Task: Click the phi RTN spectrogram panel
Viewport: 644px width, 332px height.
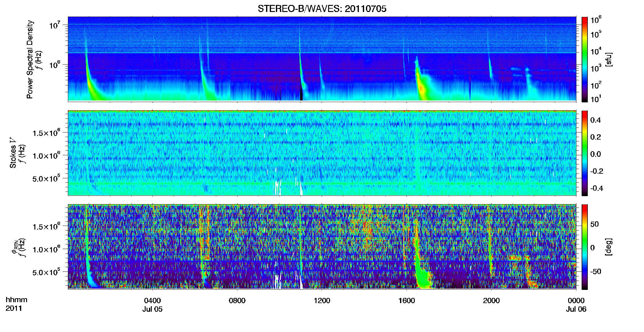Action: (x=322, y=247)
